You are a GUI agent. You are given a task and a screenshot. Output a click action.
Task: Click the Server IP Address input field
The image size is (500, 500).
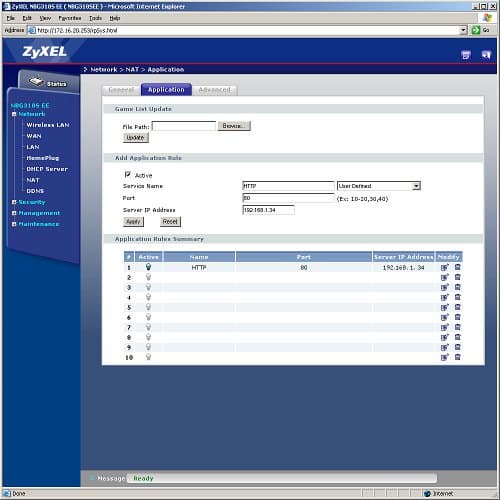pyautogui.click(x=268, y=210)
